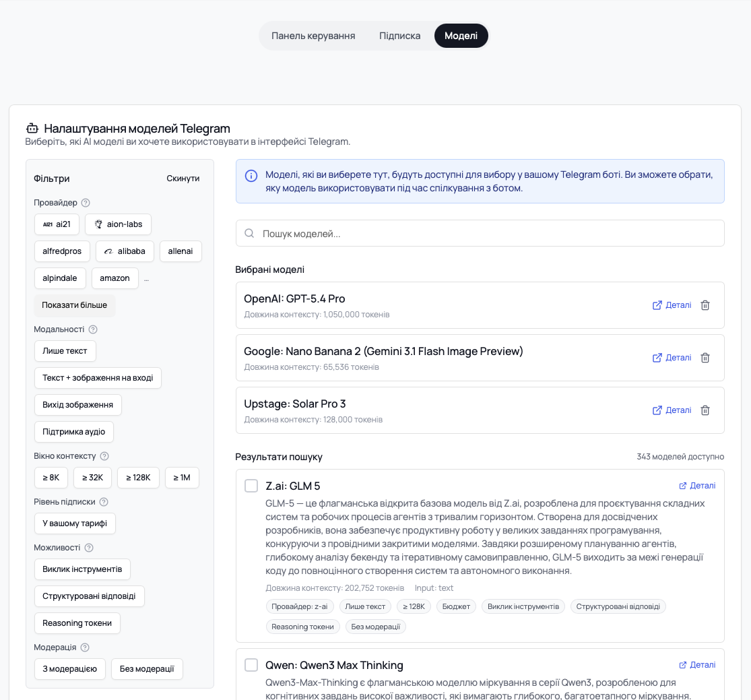Reset filters with Скинути

click(x=183, y=179)
